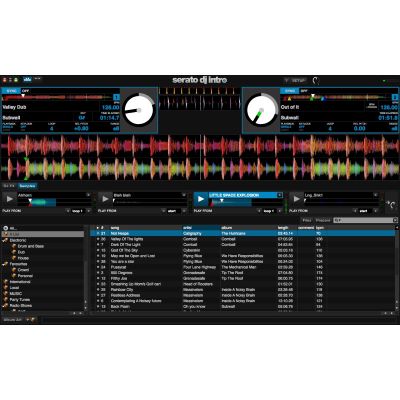Switch to the DJ-FX tab
This screenshot has width=400, height=400.
pos(9,186)
